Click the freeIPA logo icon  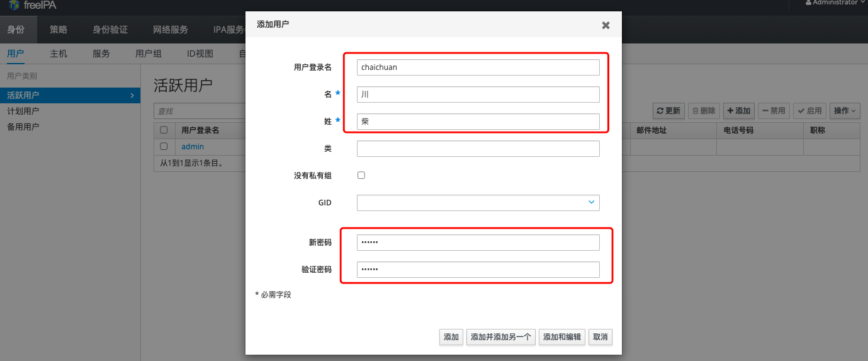[14, 4]
